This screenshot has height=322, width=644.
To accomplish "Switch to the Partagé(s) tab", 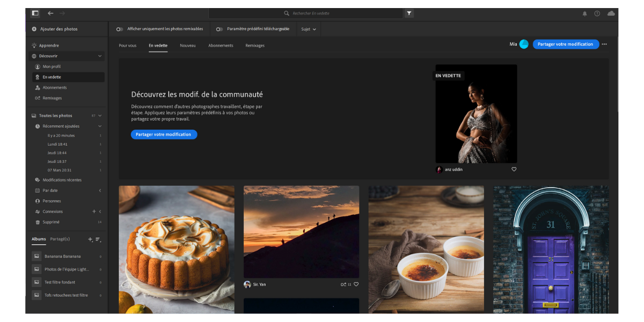I will pos(60,239).
